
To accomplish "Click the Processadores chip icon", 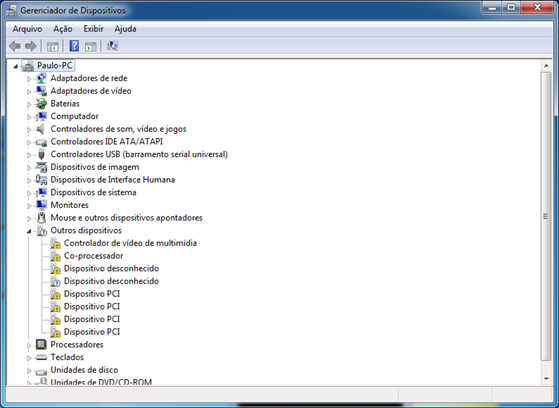I will coord(41,345).
